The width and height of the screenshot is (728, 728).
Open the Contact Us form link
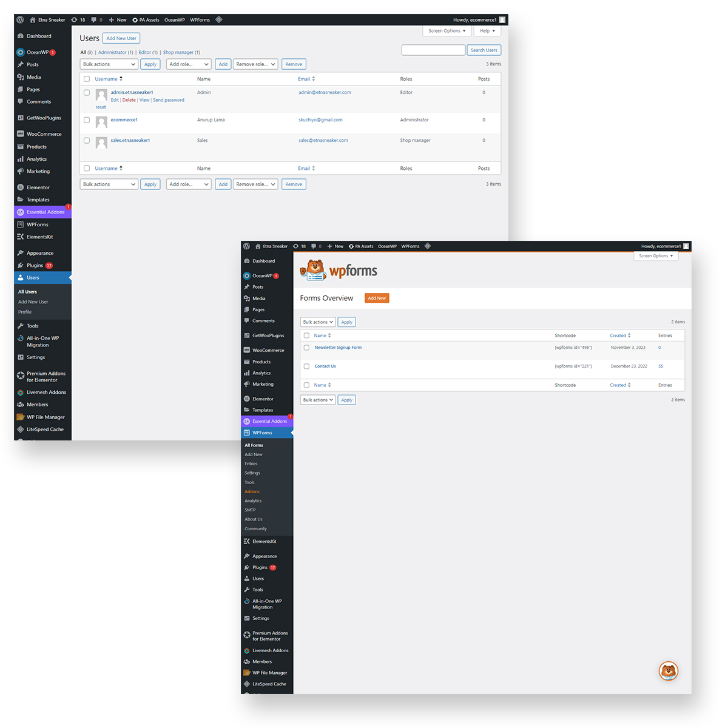click(x=325, y=366)
